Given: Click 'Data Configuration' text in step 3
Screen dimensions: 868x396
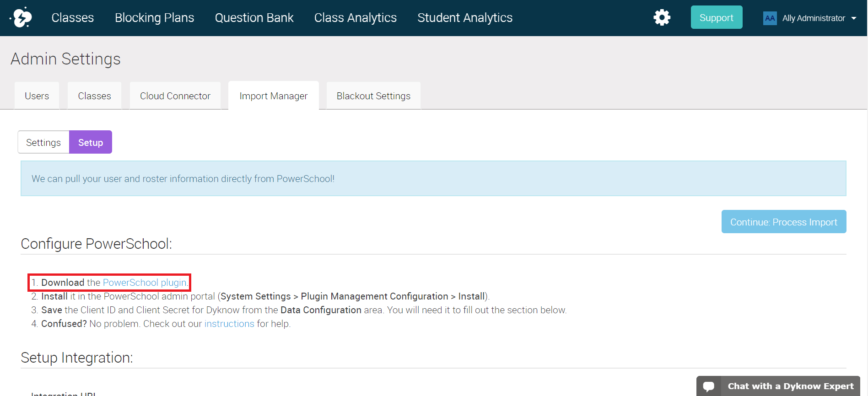Looking at the screenshot, I should [321, 310].
